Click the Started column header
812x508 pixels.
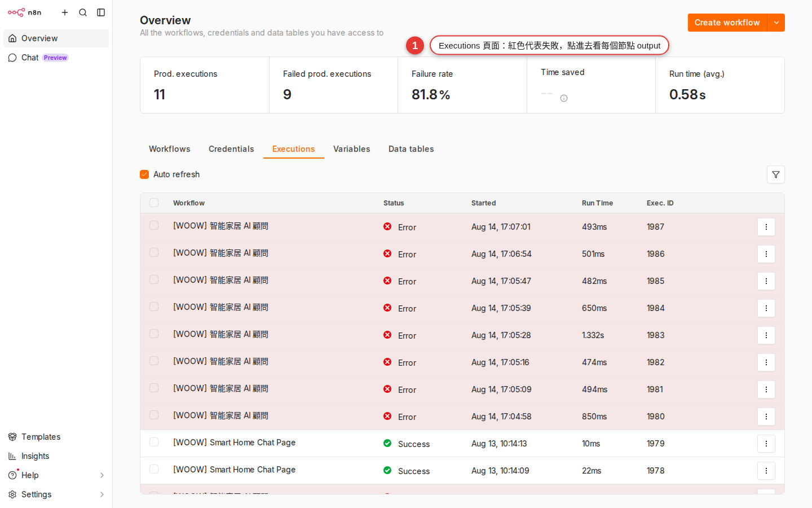[484, 203]
